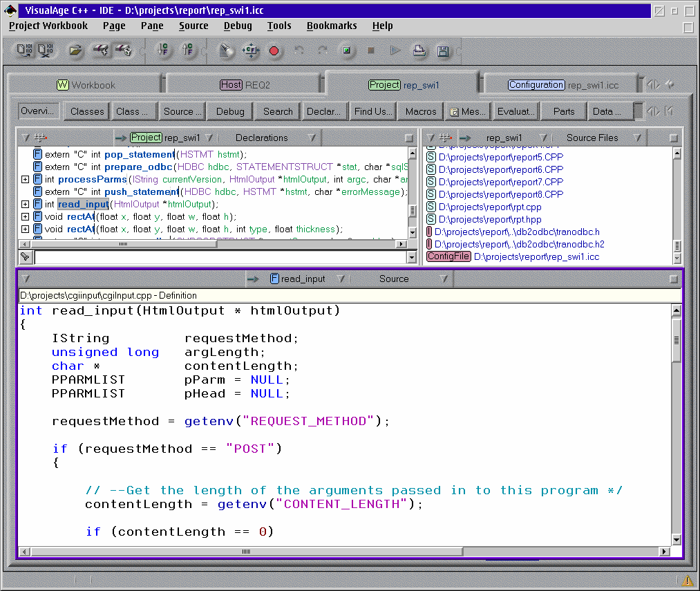700x591 pixels.
Task: Click the flashlight find icon in main toolbar
Action: [x=227, y=50]
